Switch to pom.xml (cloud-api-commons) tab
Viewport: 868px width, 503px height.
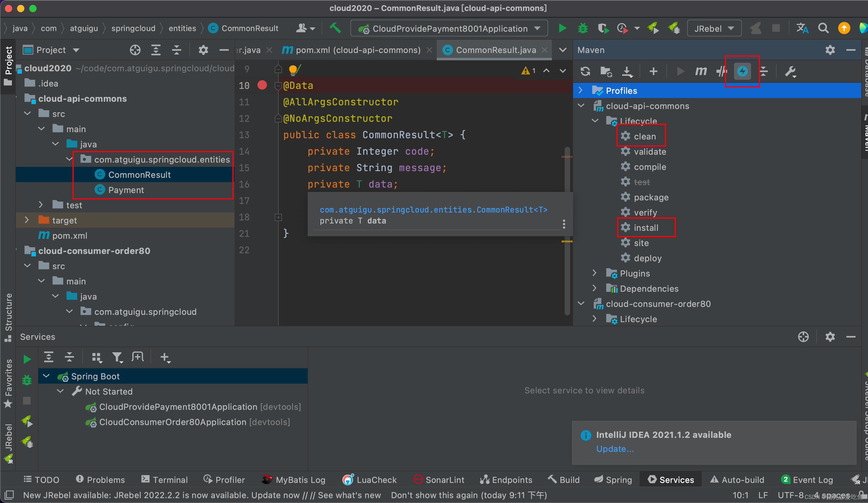357,50
